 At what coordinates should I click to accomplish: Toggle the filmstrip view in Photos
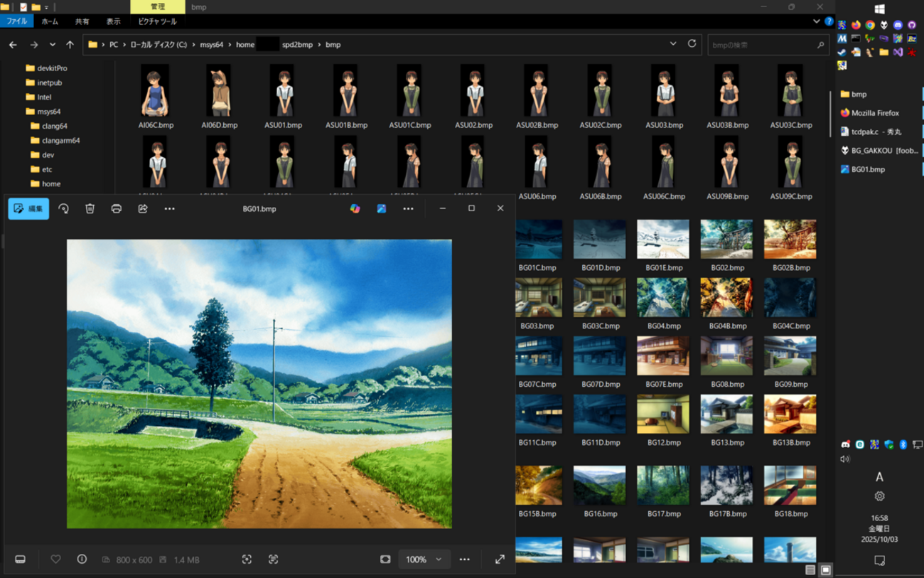point(21,560)
